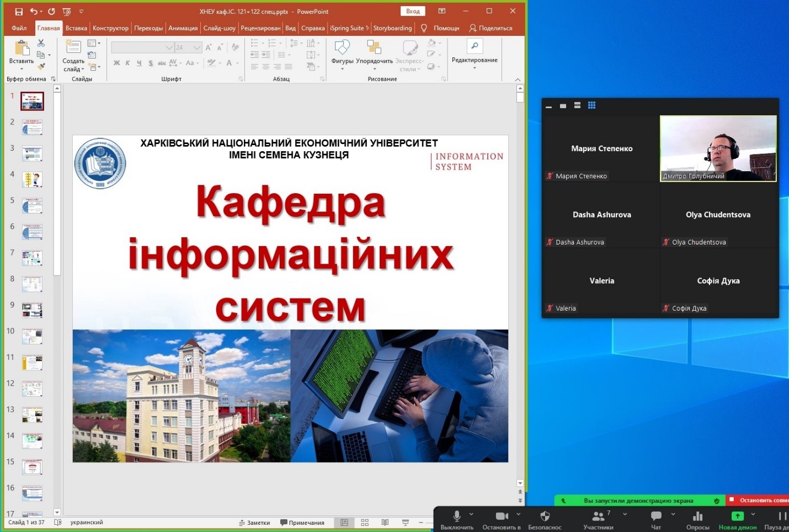789x532 pixels.
Task: Toggle strikethrough abc formatting
Action: coord(162,63)
